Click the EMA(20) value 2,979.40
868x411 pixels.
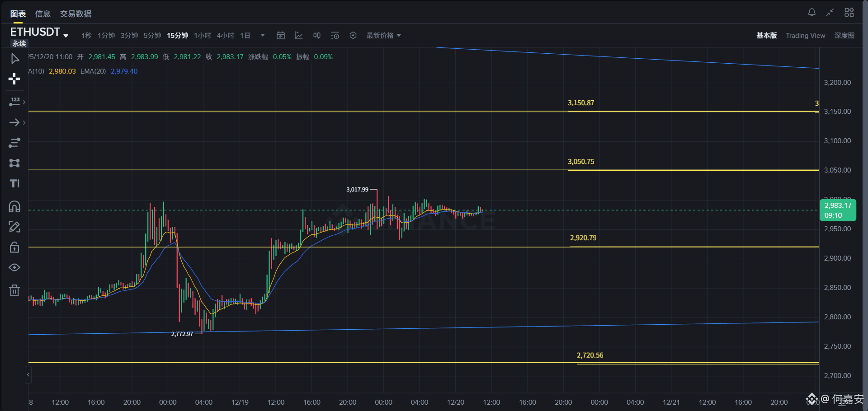(124, 71)
